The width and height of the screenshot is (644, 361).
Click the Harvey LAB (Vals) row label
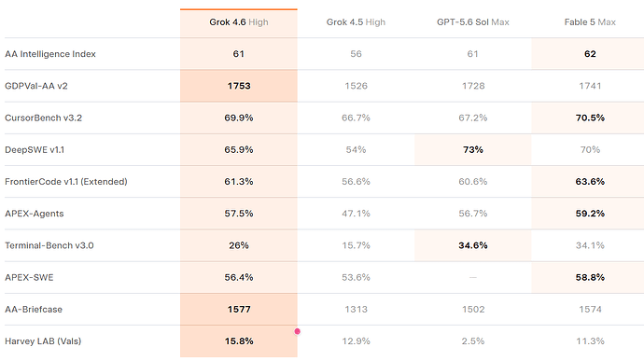click(x=43, y=341)
